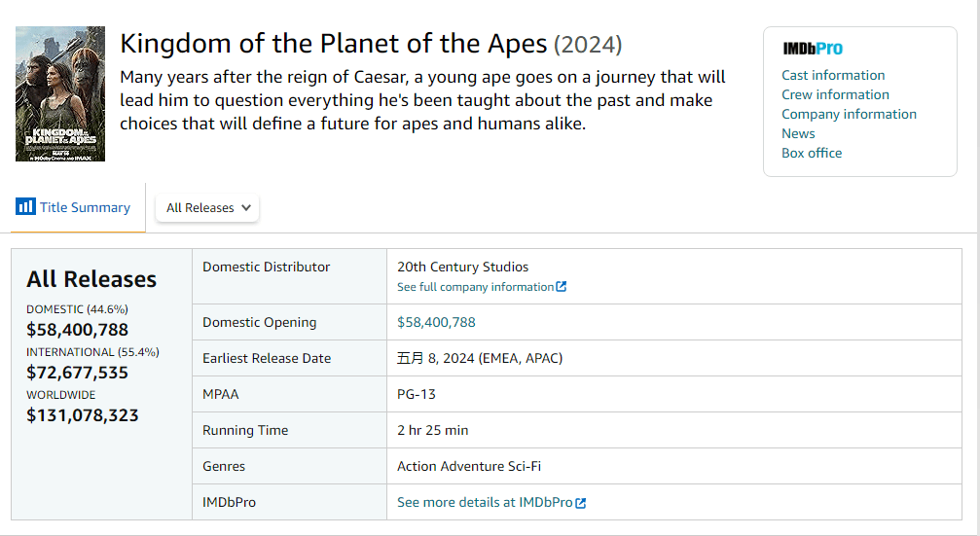Image resolution: width=980 pixels, height=536 pixels.
Task: Expand the All Releases dropdown
Action: 207,207
